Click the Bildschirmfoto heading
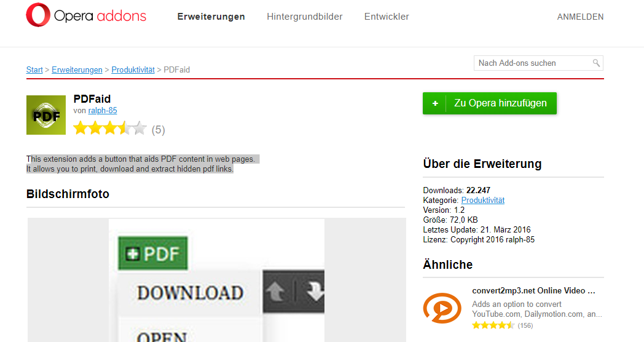This screenshot has height=342, width=644. 68,194
